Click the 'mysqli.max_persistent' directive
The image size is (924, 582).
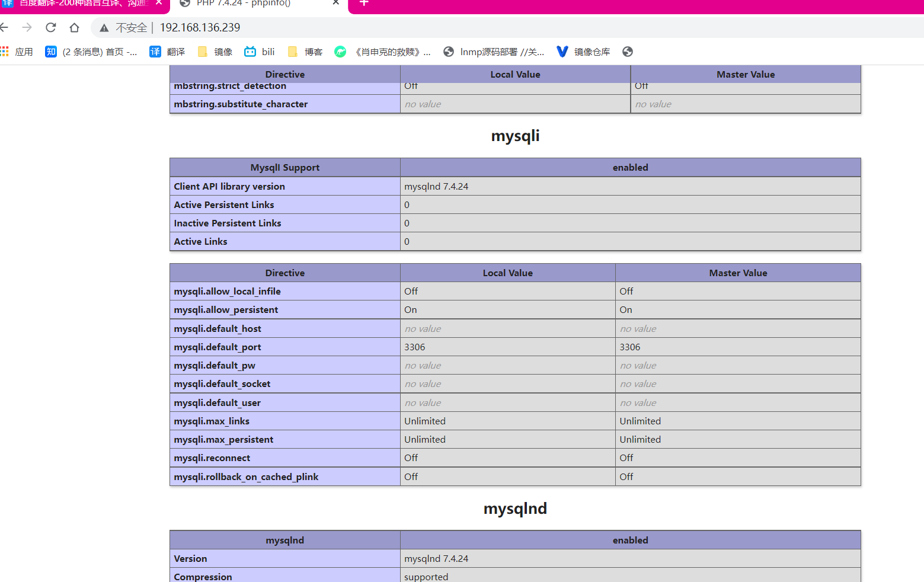tap(223, 439)
